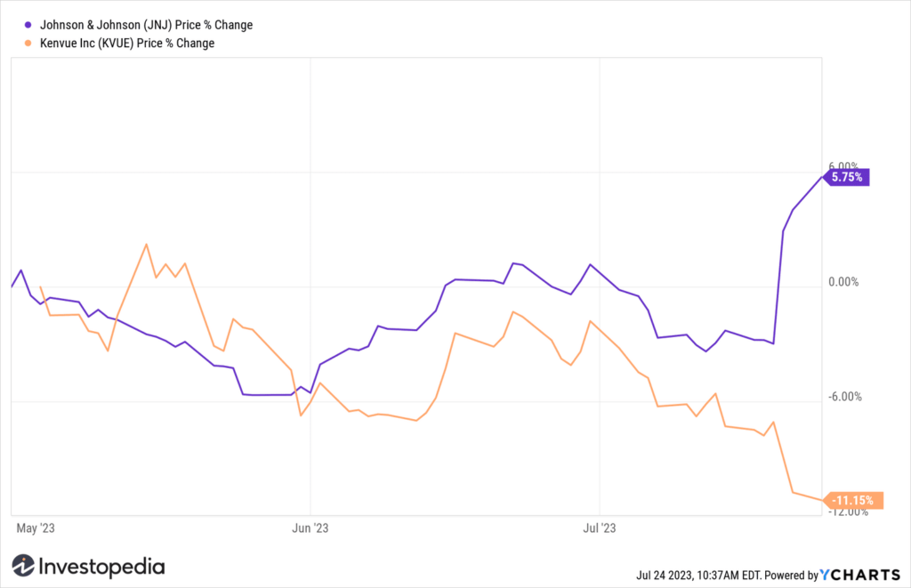This screenshot has height=588, width=911.
Task: Click the JNJ line's final spike endpoint
Action: pyautogui.click(x=821, y=177)
